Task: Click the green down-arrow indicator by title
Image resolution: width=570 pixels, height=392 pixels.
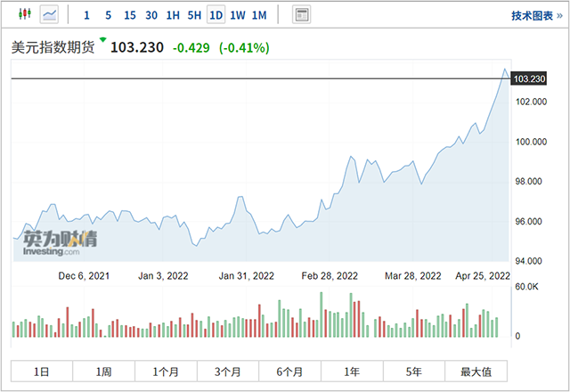Action: [x=102, y=40]
